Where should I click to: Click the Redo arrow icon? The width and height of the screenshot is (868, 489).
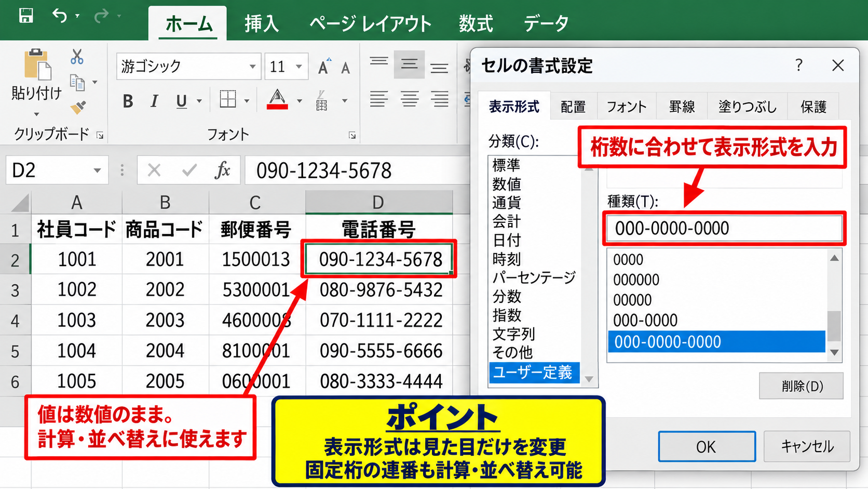coord(101,16)
